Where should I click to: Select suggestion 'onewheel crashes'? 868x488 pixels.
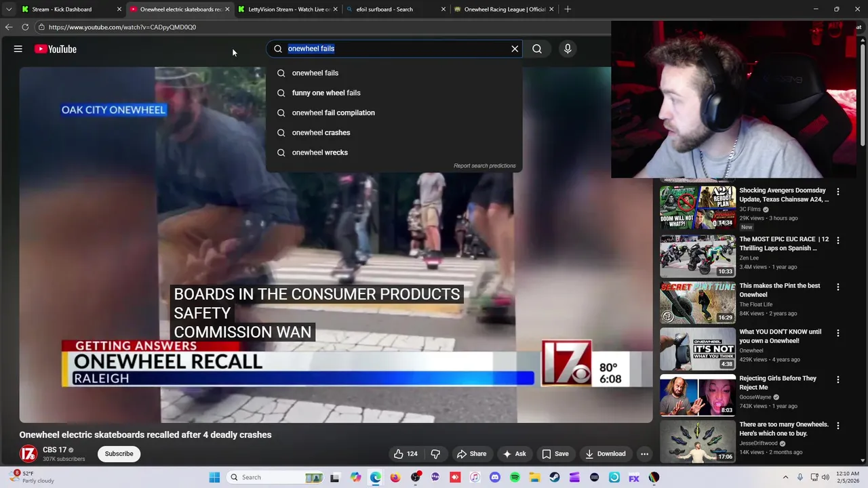(x=394, y=133)
